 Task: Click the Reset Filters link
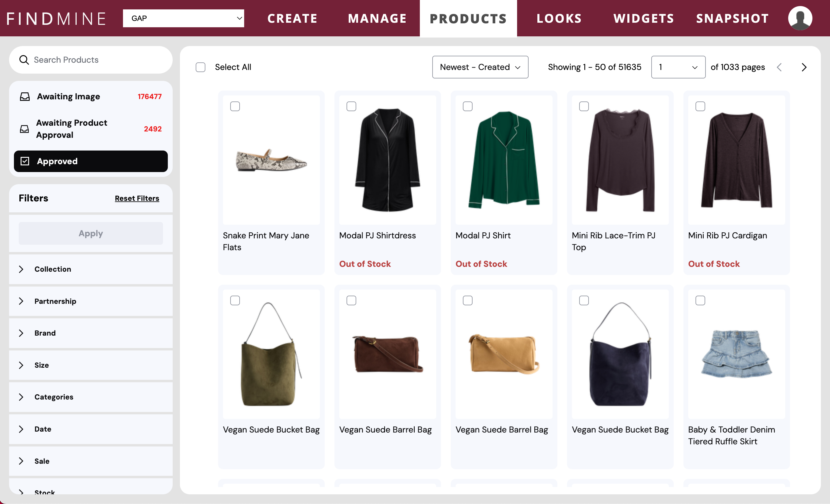point(137,198)
